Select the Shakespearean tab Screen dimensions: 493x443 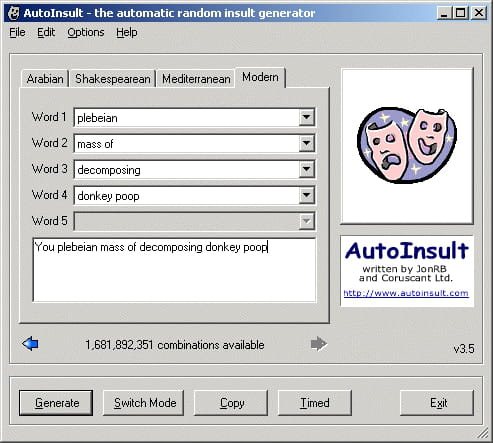pyautogui.click(x=113, y=79)
